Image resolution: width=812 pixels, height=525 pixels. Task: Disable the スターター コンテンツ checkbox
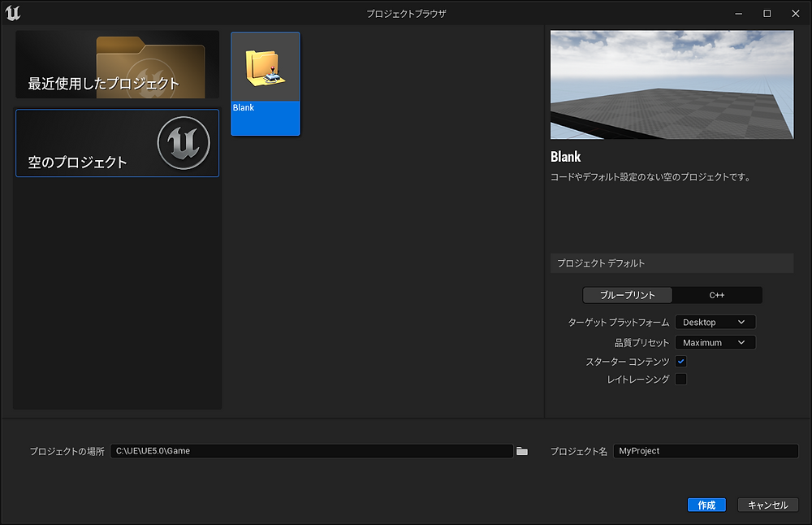(680, 361)
